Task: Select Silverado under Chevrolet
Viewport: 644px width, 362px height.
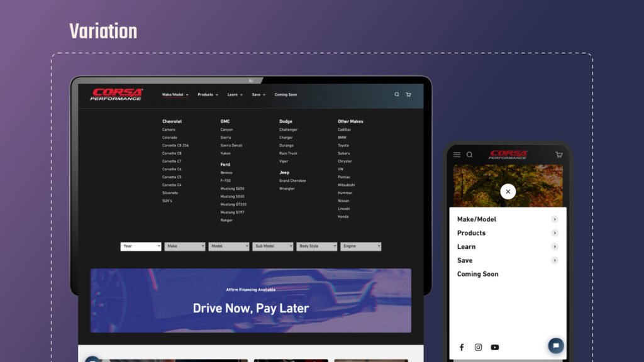Action: 170,193
